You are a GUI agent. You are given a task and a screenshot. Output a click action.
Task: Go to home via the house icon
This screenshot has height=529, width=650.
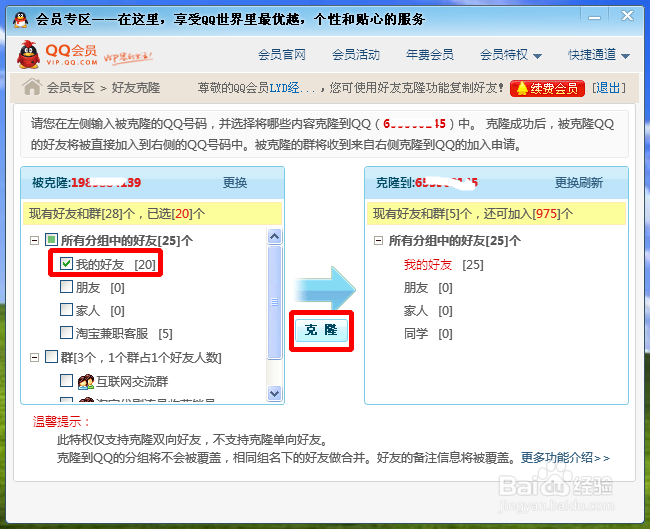[x=32, y=87]
